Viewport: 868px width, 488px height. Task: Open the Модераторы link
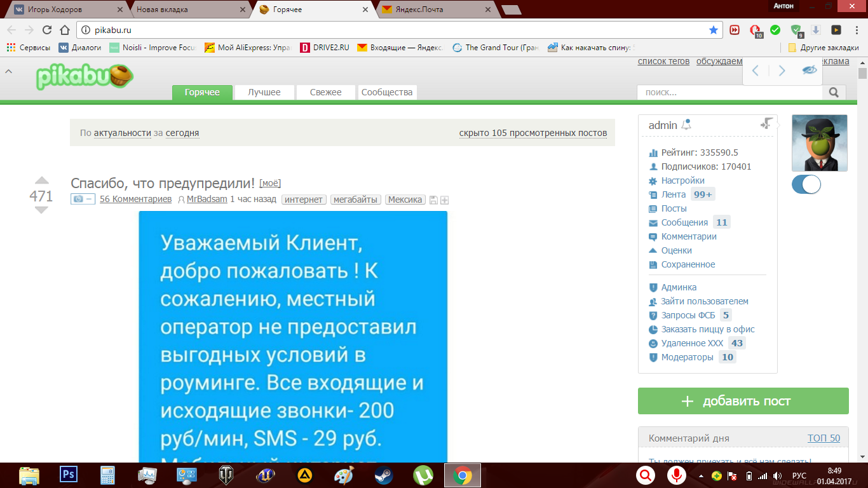pyautogui.click(x=687, y=357)
